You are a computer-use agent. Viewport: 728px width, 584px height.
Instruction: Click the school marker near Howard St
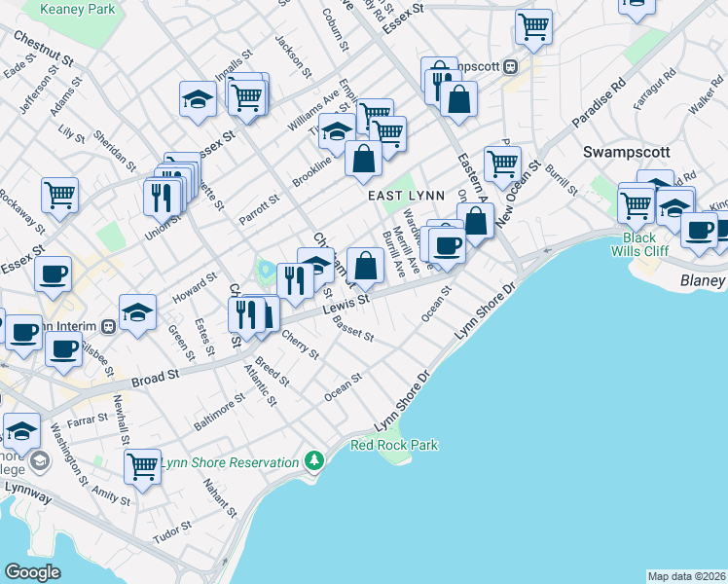tap(137, 315)
